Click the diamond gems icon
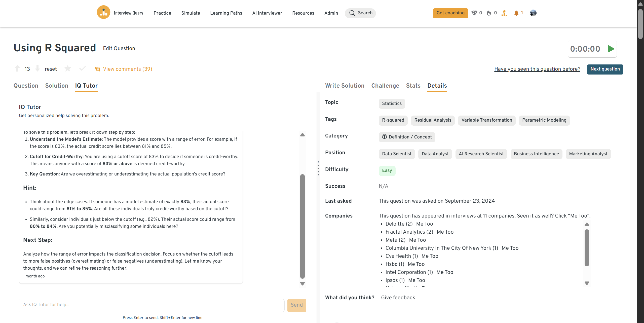644x323 pixels. tap(474, 13)
